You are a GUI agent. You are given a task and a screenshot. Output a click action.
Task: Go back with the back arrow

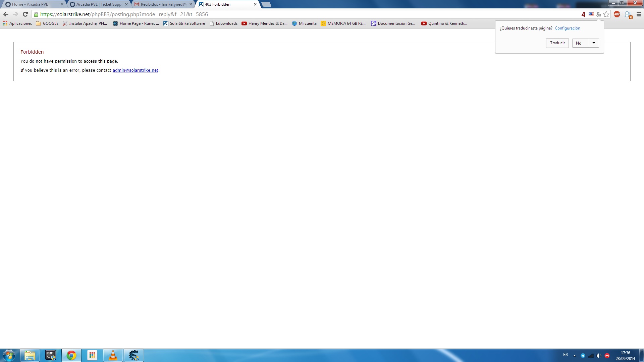6,14
